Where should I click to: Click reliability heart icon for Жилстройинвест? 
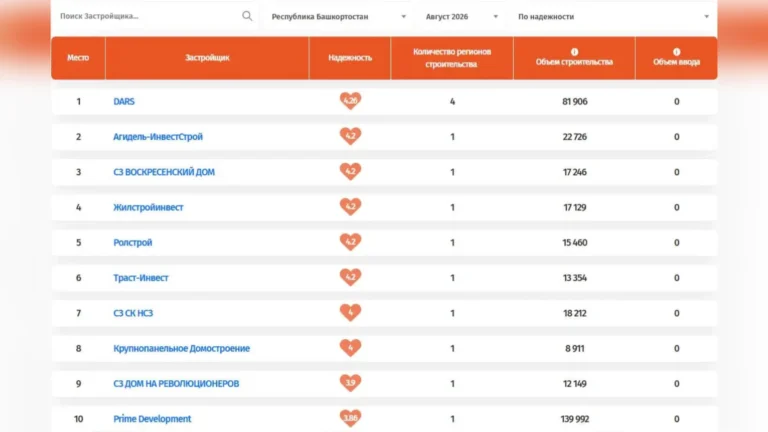[x=350, y=207]
